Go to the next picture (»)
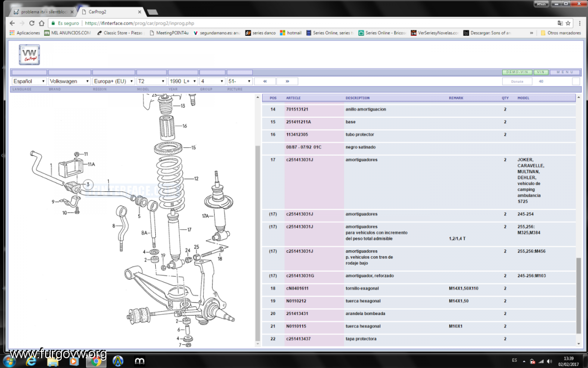 pyautogui.click(x=287, y=81)
